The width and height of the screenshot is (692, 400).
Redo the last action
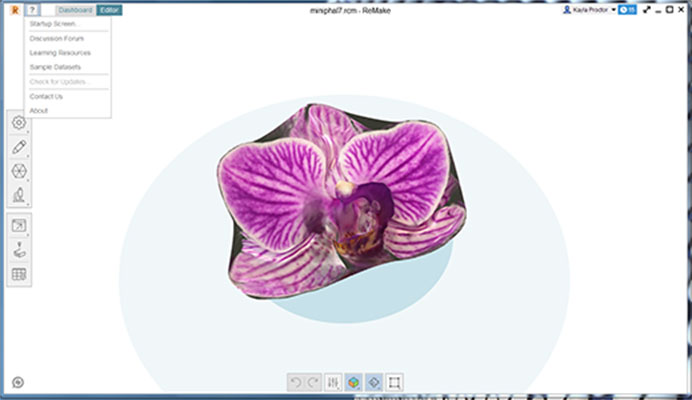click(313, 382)
